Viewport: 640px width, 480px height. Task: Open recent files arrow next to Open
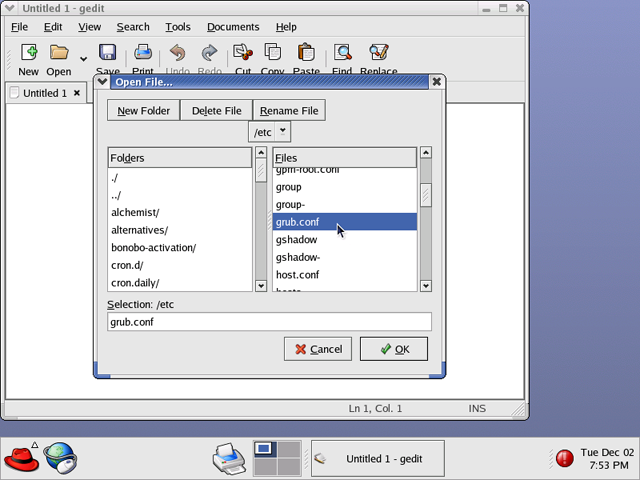[83, 58]
